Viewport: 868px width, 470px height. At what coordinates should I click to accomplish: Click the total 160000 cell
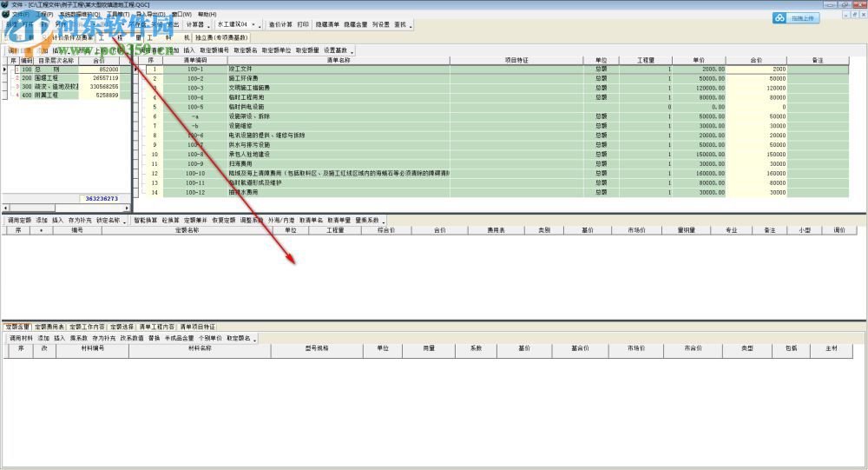756,174
